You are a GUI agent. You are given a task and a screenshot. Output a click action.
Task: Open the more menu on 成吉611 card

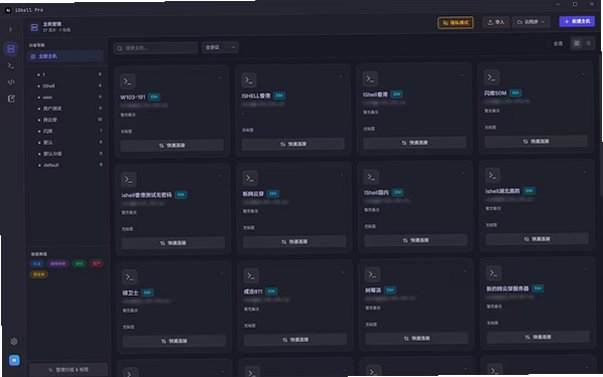click(x=343, y=272)
